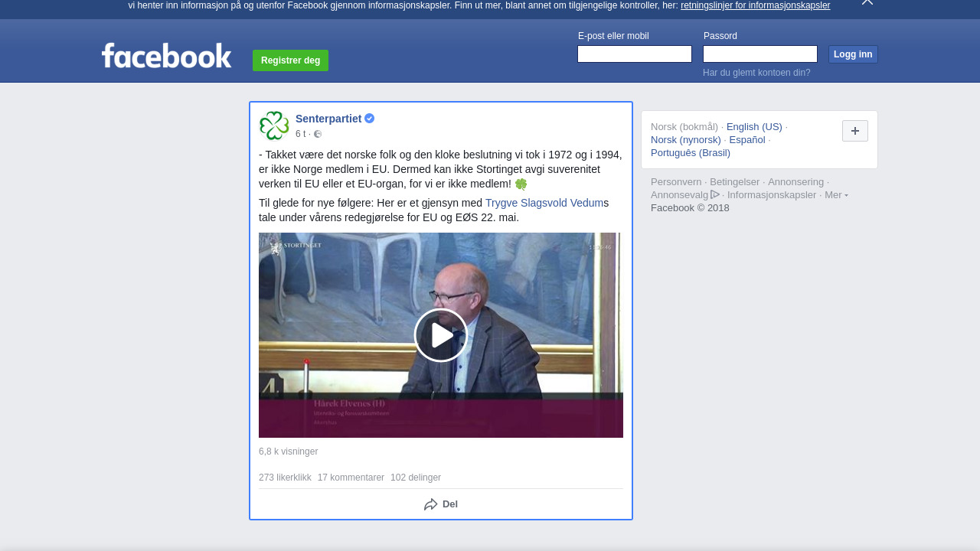Open the Betingelser footer link
Viewport: 980px width, 551px height.
pyautogui.click(x=735, y=182)
